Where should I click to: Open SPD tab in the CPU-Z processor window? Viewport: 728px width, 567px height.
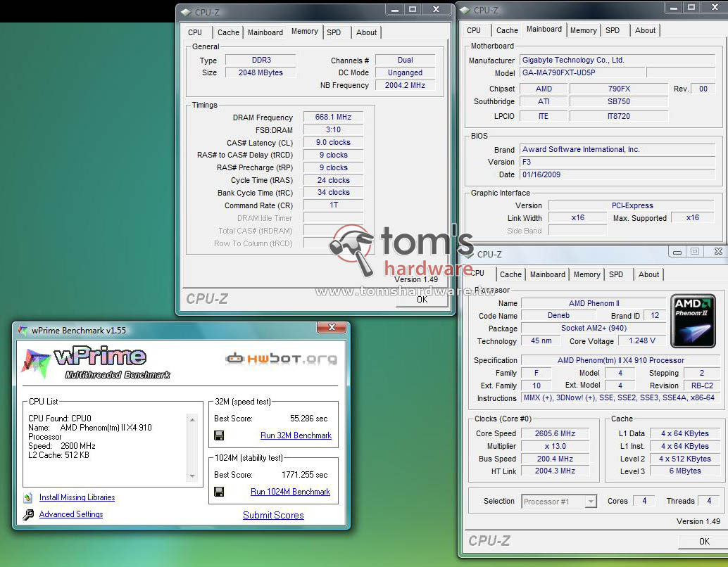point(616,274)
